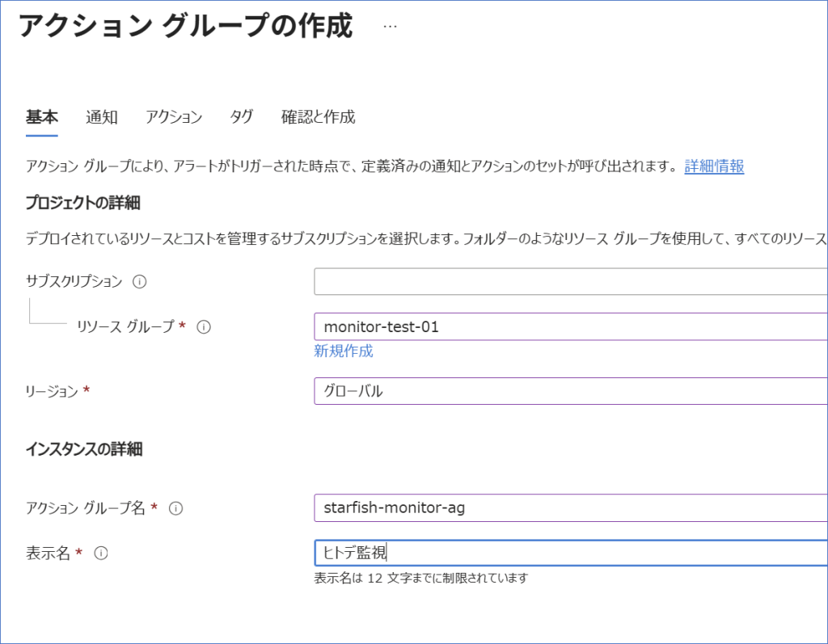Expand the empty サブスクリプション dropdown

tap(570, 282)
